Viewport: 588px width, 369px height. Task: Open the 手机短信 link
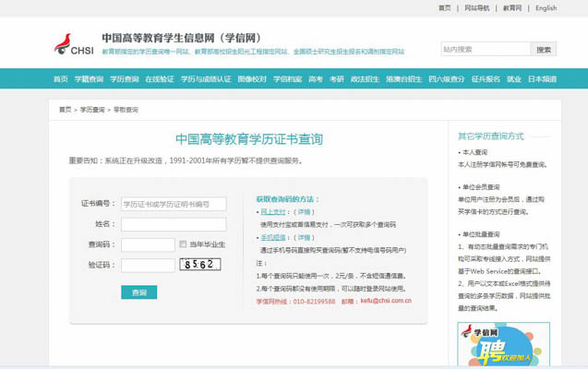point(272,237)
